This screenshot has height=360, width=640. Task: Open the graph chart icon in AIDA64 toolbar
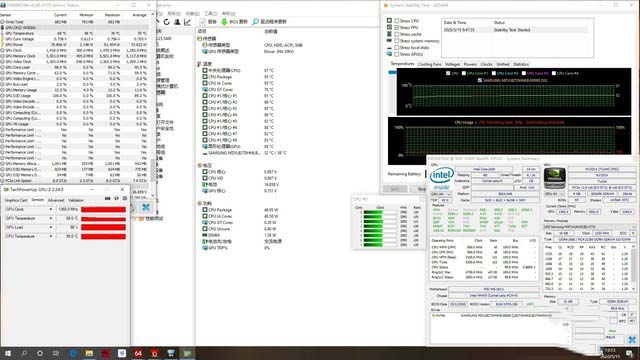(187, 22)
